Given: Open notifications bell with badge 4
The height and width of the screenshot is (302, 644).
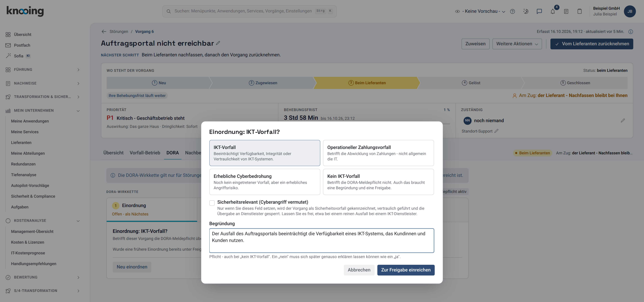Looking at the screenshot, I should pyautogui.click(x=553, y=11).
